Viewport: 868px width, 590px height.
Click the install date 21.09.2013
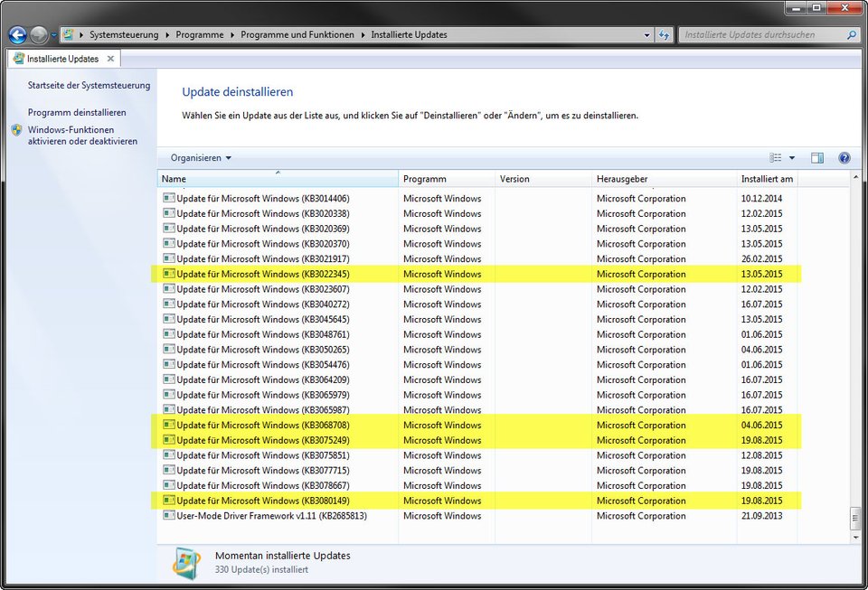pos(761,516)
